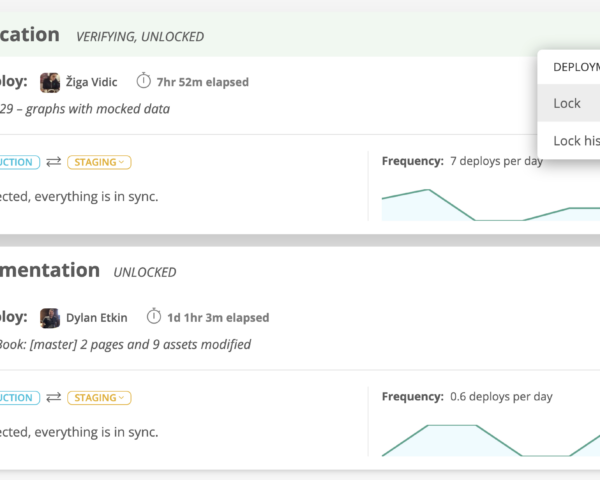Click Dylan Etkin's avatar photo
This screenshot has width=600, height=480.
click(x=50, y=318)
